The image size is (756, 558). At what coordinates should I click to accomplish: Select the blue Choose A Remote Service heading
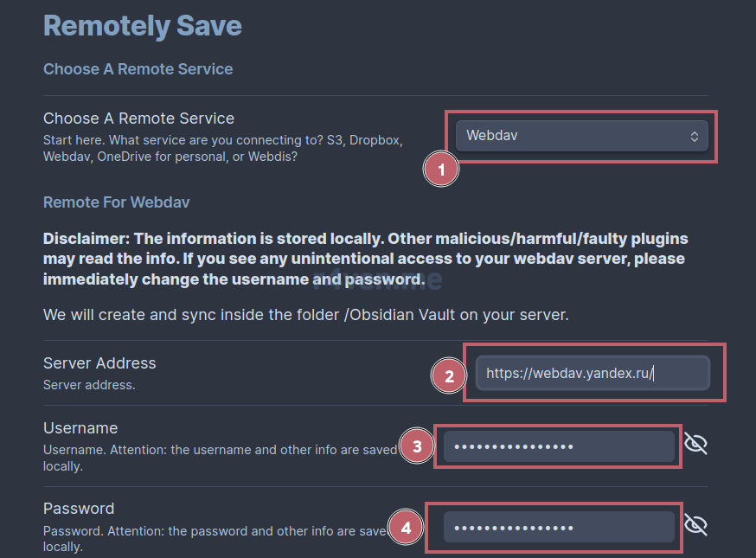click(138, 69)
